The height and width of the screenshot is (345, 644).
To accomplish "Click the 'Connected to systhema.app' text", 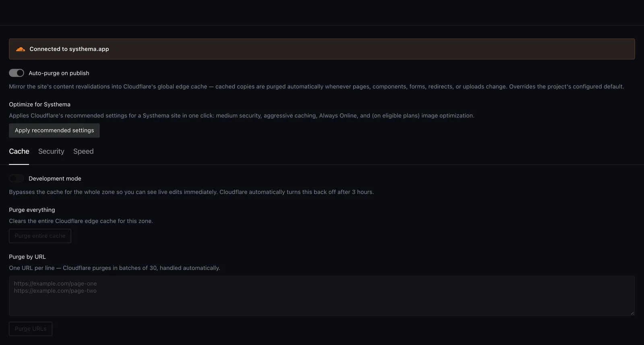I will coord(69,49).
